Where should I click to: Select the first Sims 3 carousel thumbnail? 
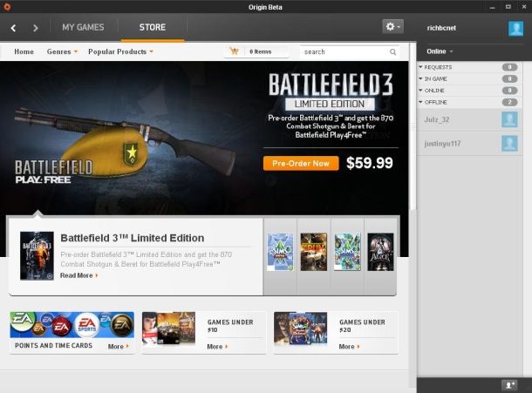pyautogui.click(x=280, y=252)
